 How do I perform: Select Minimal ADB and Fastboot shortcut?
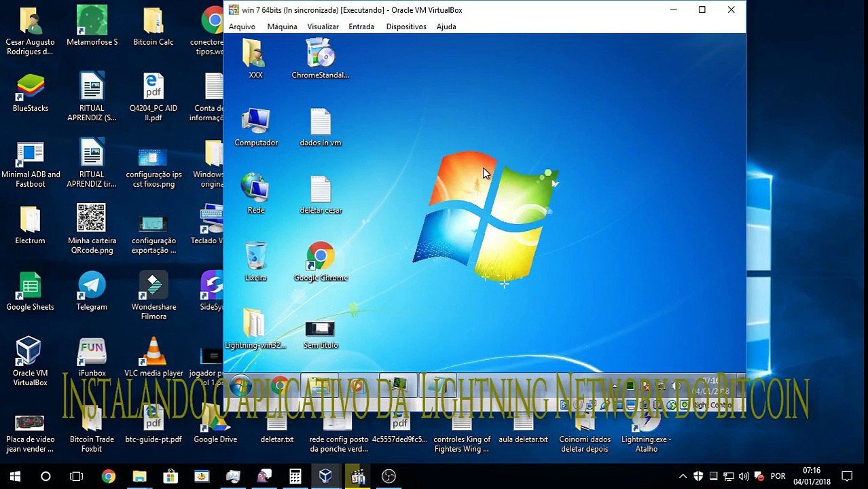(x=30, y=164)
